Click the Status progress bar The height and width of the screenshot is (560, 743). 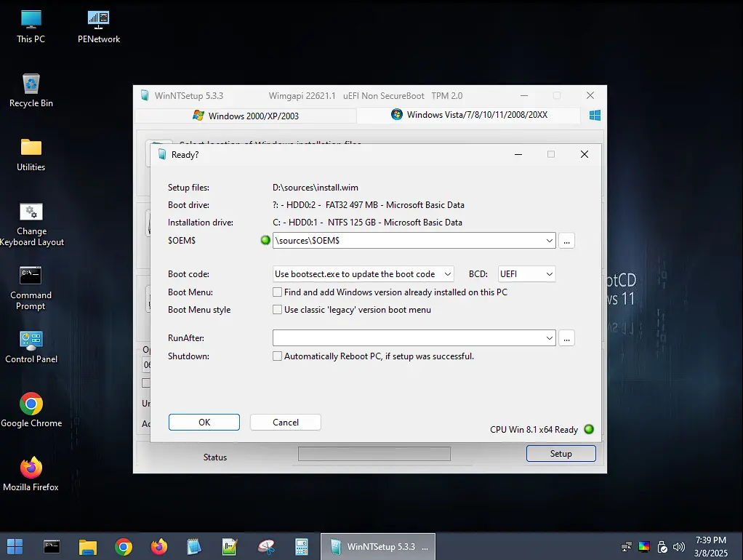[x=374, y=453]
